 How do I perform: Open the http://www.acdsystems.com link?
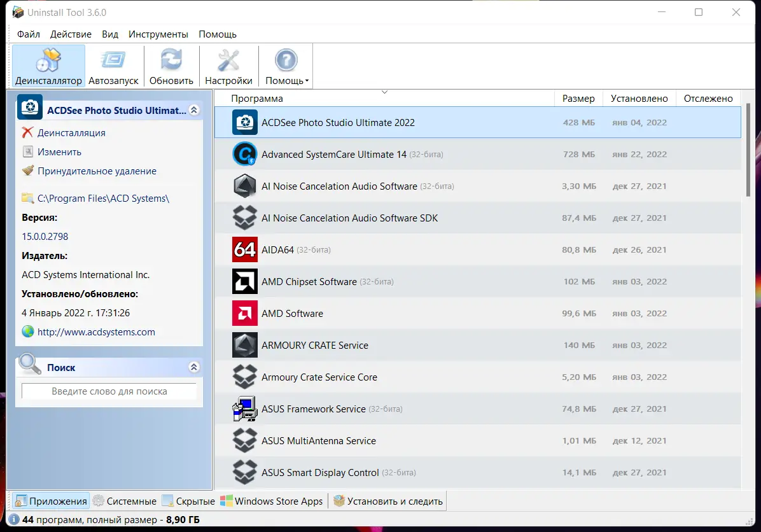[96, 332]
